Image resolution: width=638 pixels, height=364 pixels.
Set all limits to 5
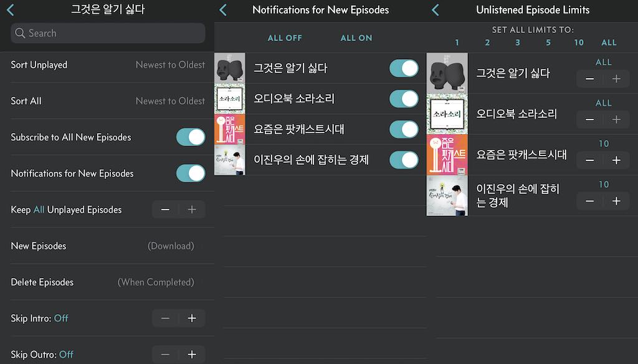pos(548,42)
